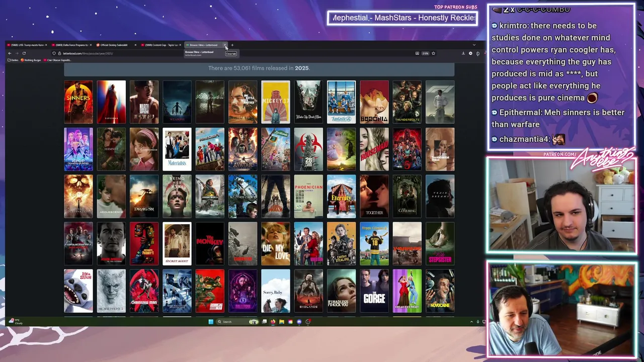
Task: Open the Superman movie poster
Action: pos(111,102)
